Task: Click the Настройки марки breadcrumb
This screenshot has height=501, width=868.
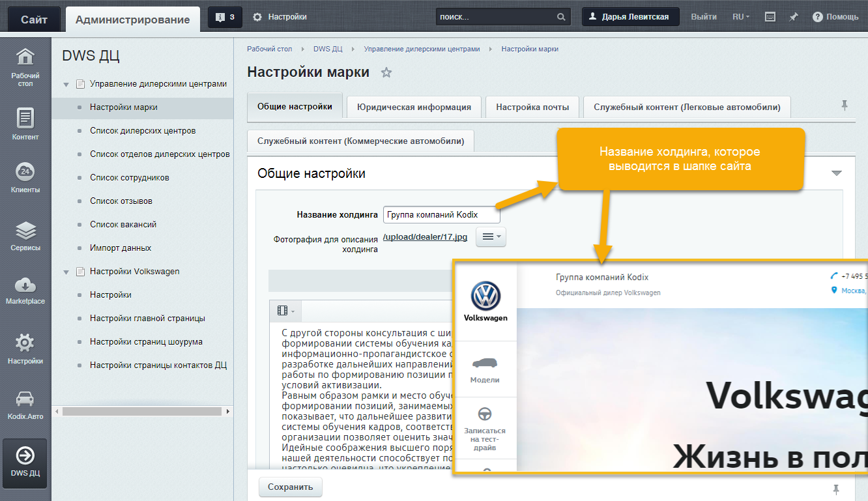Action: point(530,49)
